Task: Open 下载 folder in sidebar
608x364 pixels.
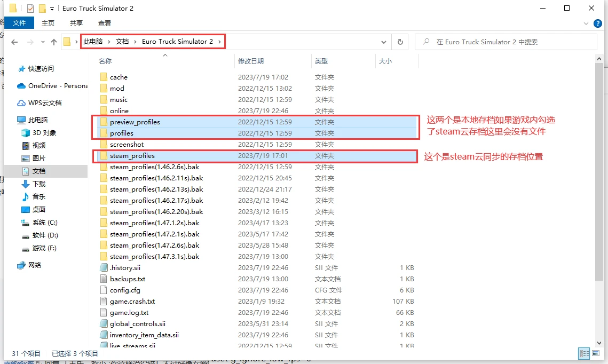Action: (33, 184)
